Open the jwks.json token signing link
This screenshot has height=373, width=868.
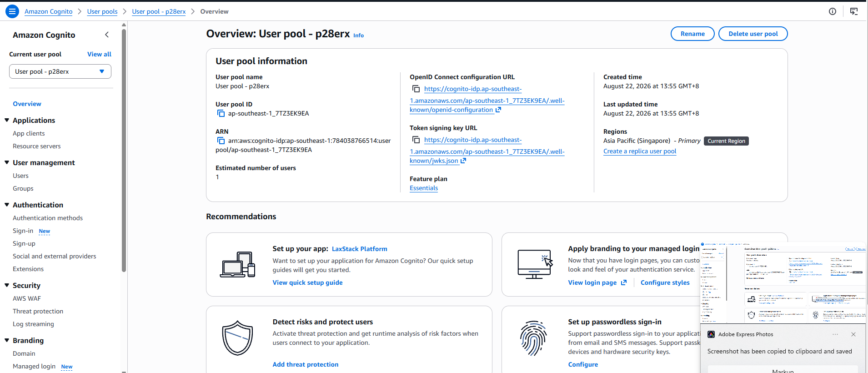[487, 151]
